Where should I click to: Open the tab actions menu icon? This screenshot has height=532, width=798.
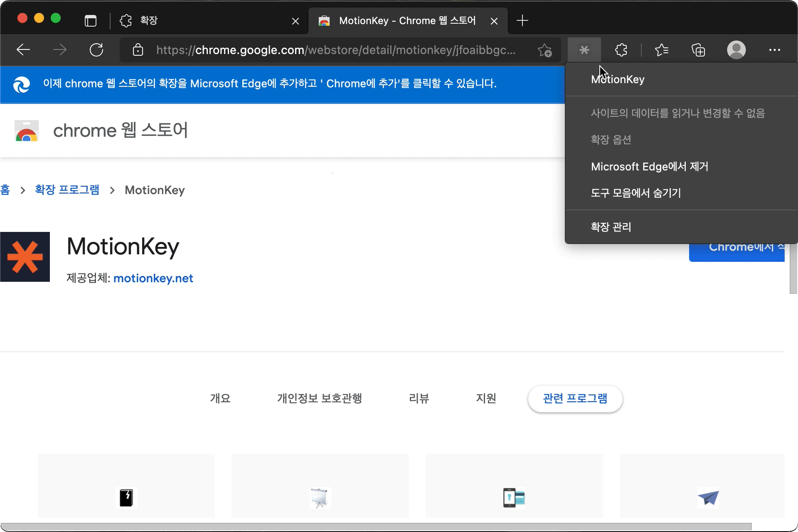(90, 20)
